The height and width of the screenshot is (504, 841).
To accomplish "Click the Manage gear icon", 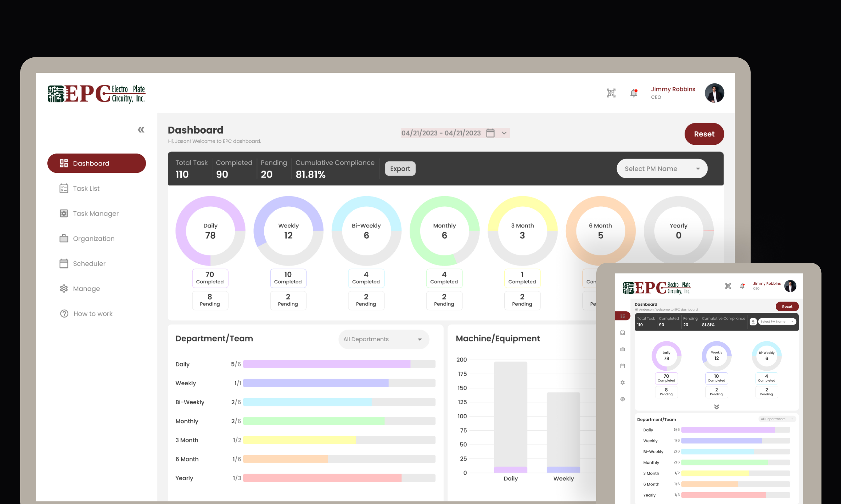I will click(64, 289).
